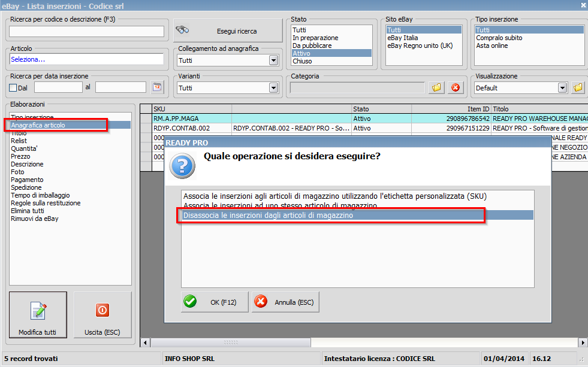Click horizontal scrollbar left arrow

(145, 342)
